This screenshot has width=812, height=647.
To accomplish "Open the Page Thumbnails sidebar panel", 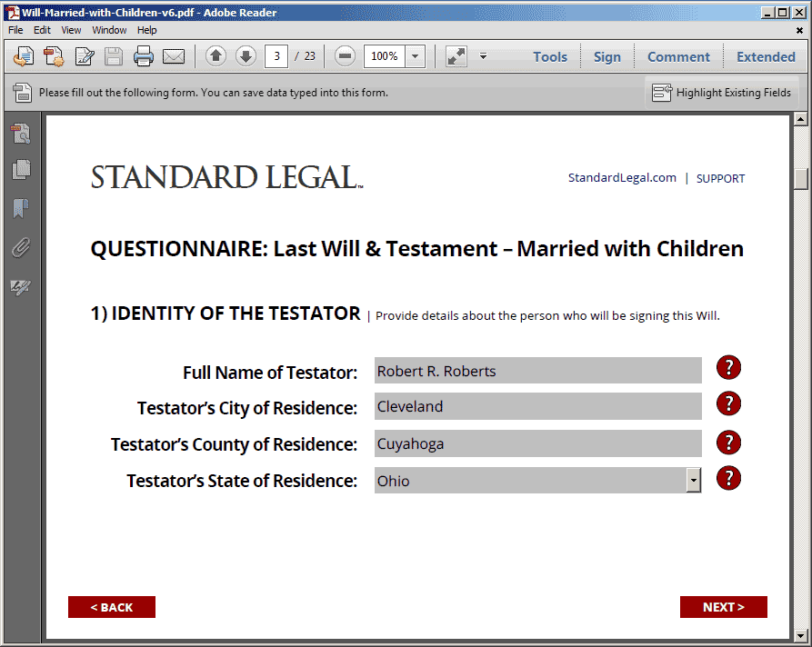I will point(21,169).
